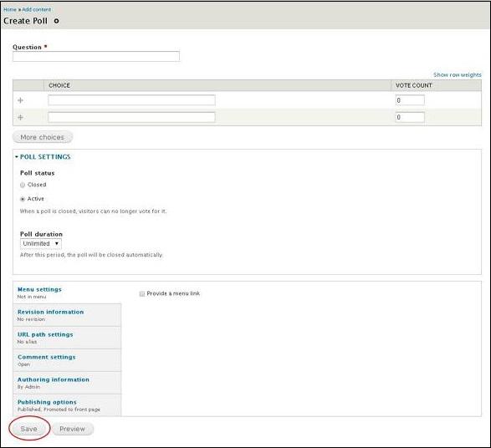Click the drag handle of the second choice row
The image size is (491, 448).
pyautogui.click(x=20, y=117)
